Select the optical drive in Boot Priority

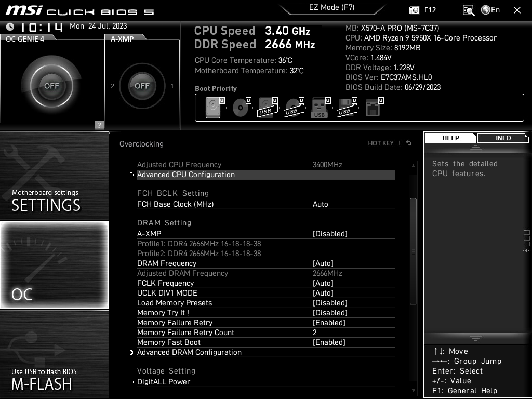(241, 108)
